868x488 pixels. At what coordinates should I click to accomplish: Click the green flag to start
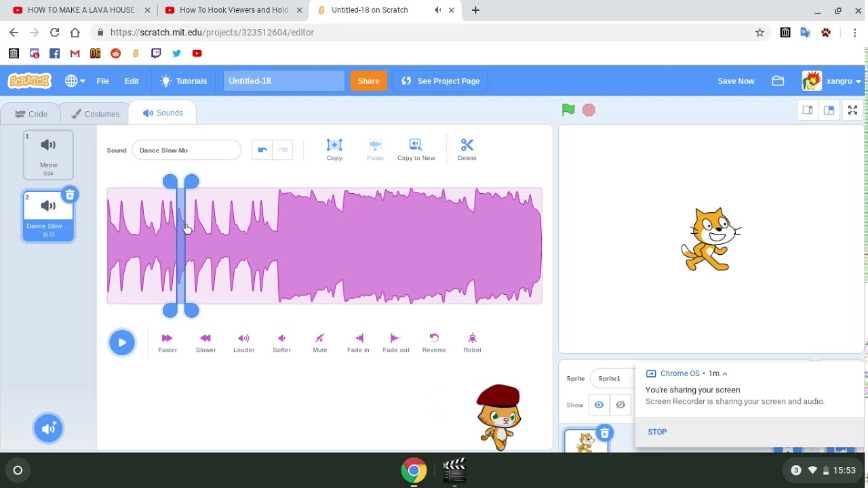[568, 110]
